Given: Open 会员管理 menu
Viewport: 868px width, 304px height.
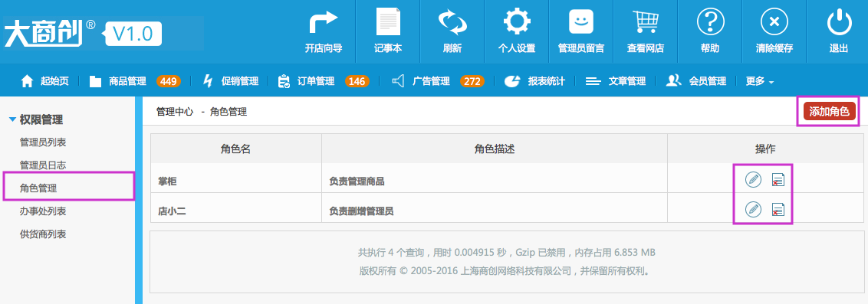Looking at the screenshot, I should click(x=695, y=81).
